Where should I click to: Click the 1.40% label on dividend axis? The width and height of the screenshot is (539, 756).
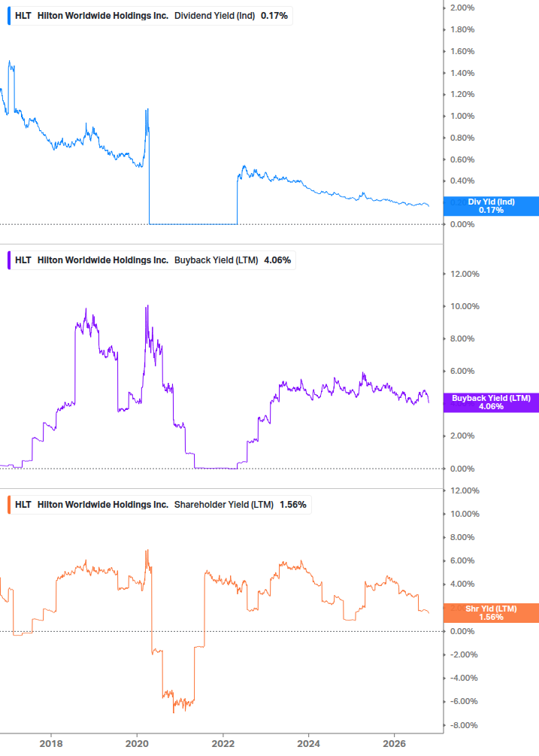tap(462, 73)
